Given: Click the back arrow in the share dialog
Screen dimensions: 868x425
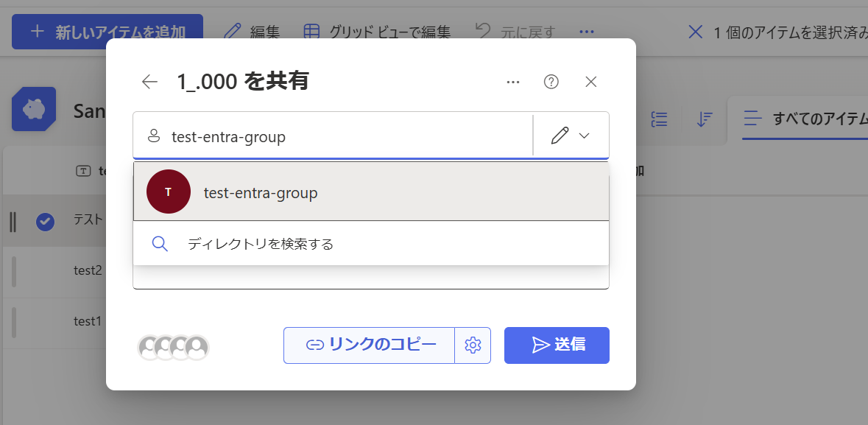Looking at the screenshot, I should (149, 82).
